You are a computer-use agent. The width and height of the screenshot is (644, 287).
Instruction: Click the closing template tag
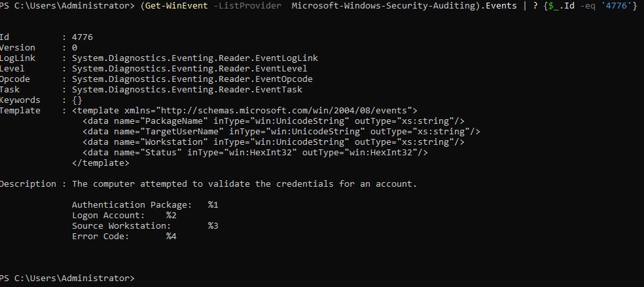[x=101, y=163]
